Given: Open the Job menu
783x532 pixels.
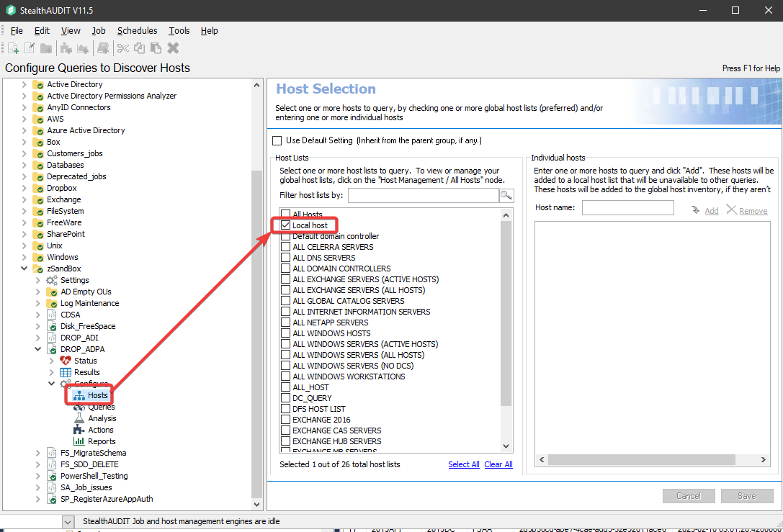Looking at the screenshot, I should 98,30.
